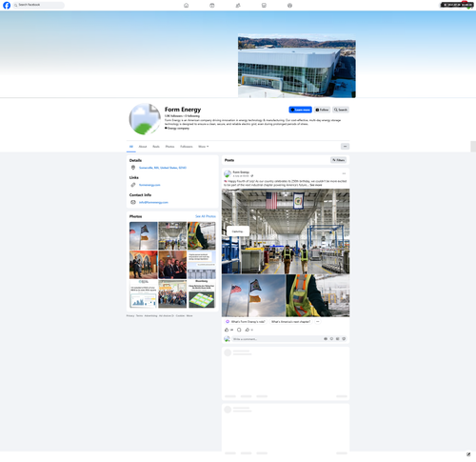Open the Gaming icon in top navigation

pos(289,6)
